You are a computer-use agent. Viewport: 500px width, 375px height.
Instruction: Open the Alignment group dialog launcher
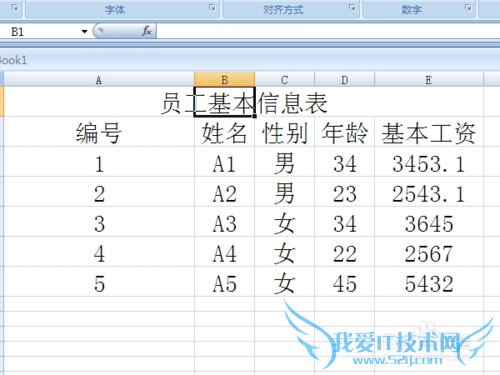click(x=352, y=7)
